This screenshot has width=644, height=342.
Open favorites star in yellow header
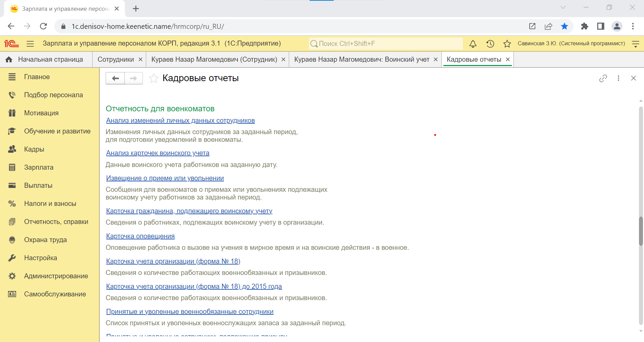click(507, 44)
